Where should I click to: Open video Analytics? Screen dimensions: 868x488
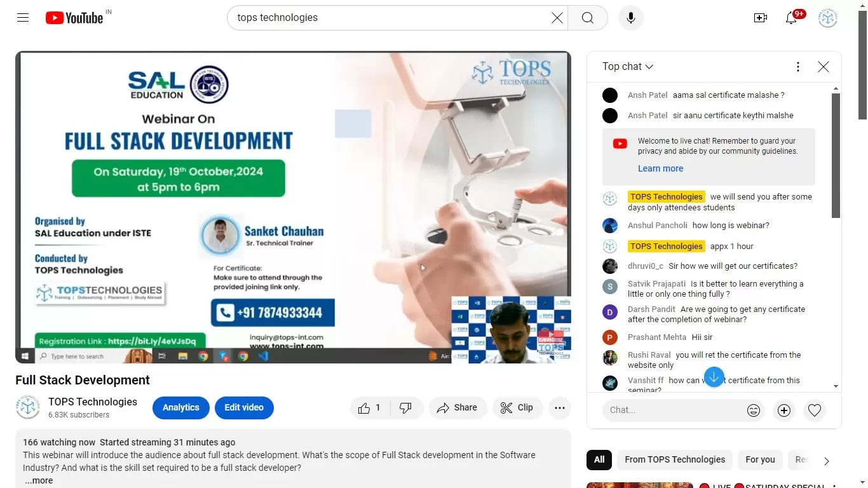point(181,408)
